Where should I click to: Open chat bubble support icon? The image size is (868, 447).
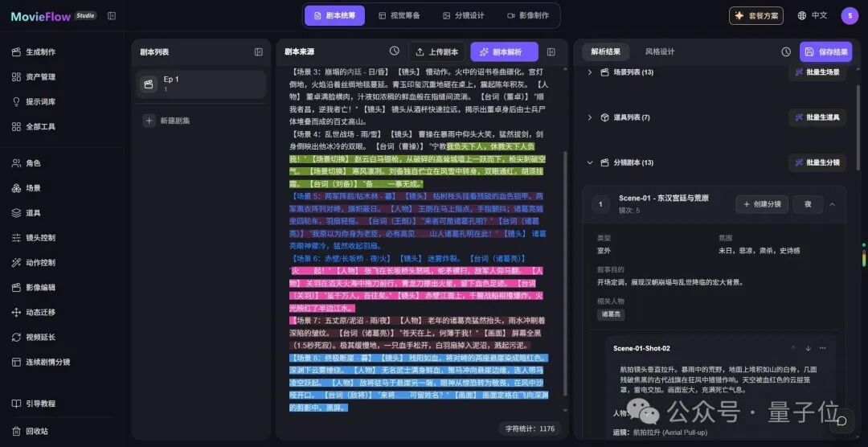tap(842, 421)
